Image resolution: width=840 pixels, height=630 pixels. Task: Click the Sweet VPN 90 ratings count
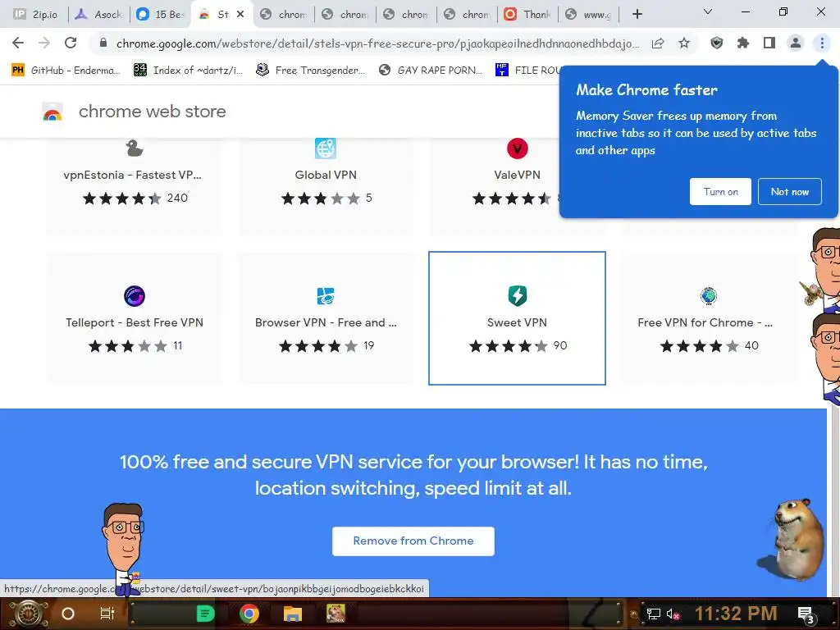(x=560, y=345)
